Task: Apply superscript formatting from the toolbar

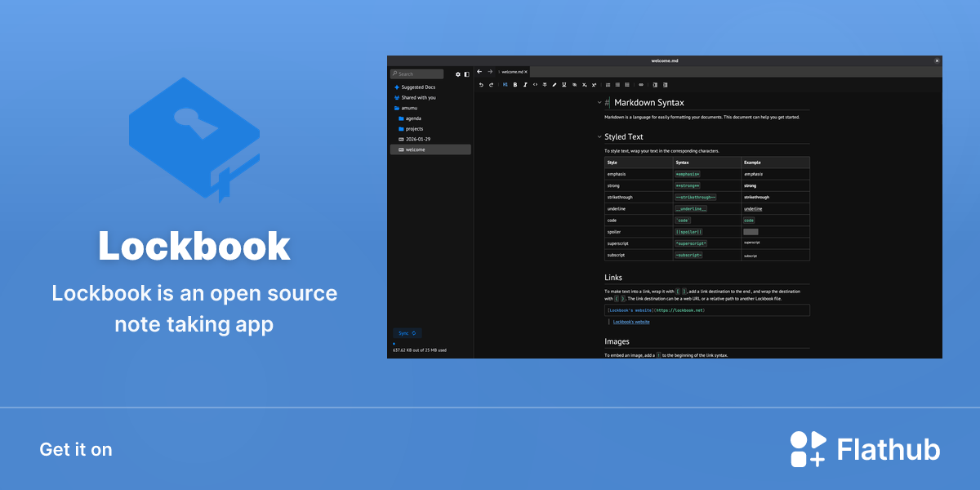Action: click(x=594, y=85)
